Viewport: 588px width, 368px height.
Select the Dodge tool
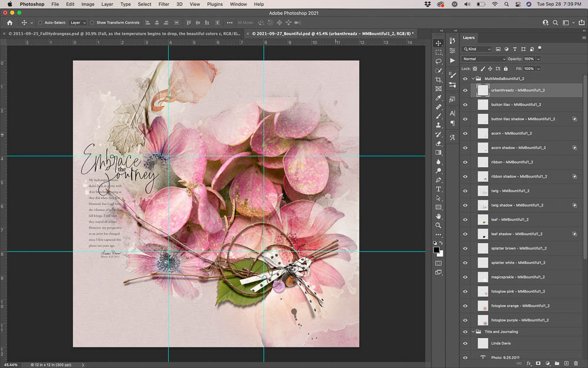point(438,171)
